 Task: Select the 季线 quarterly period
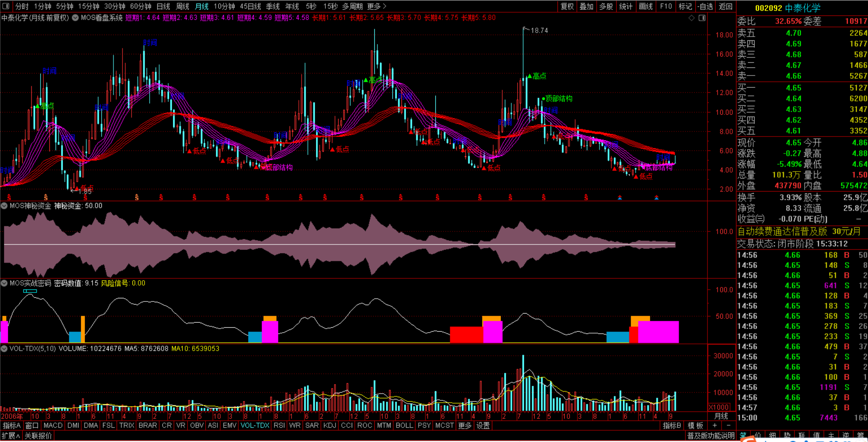[273, 6]
